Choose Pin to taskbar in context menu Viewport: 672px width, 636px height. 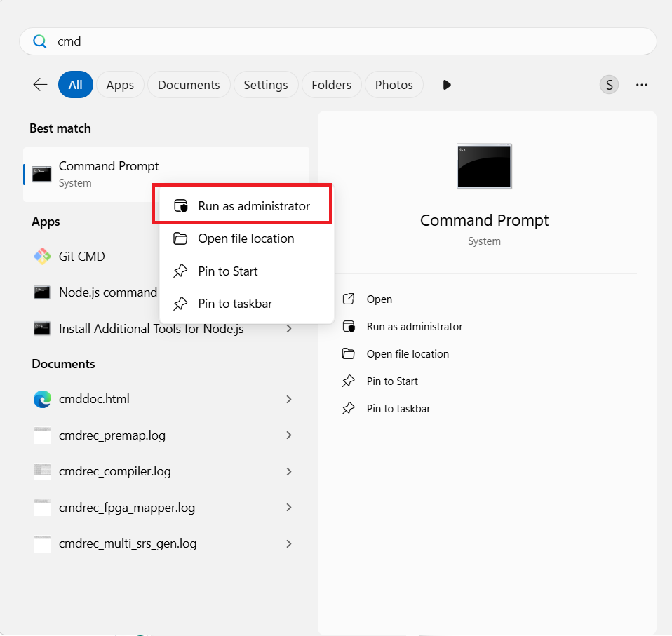[234, 304]
